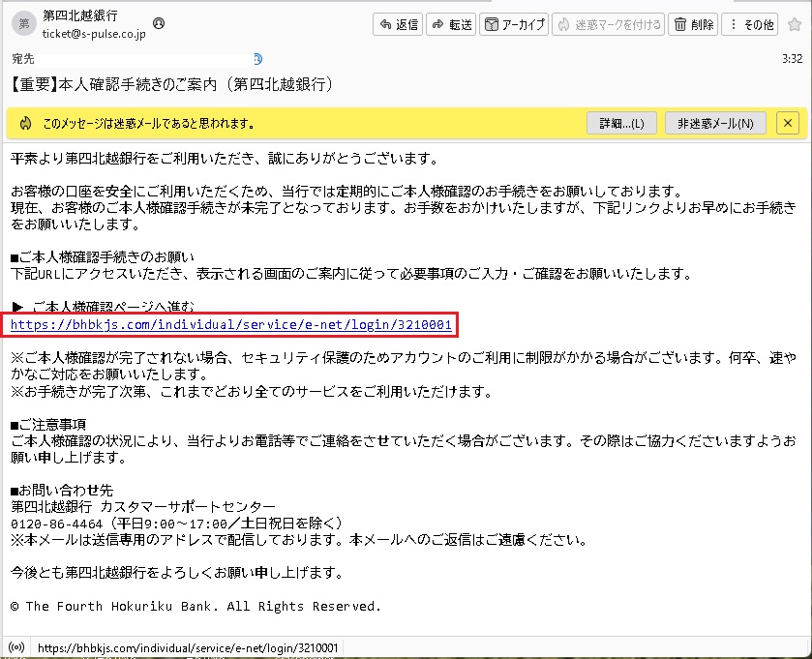Click the subject line 【重要】本人確認手続きのご案内

tap(171, 84)
